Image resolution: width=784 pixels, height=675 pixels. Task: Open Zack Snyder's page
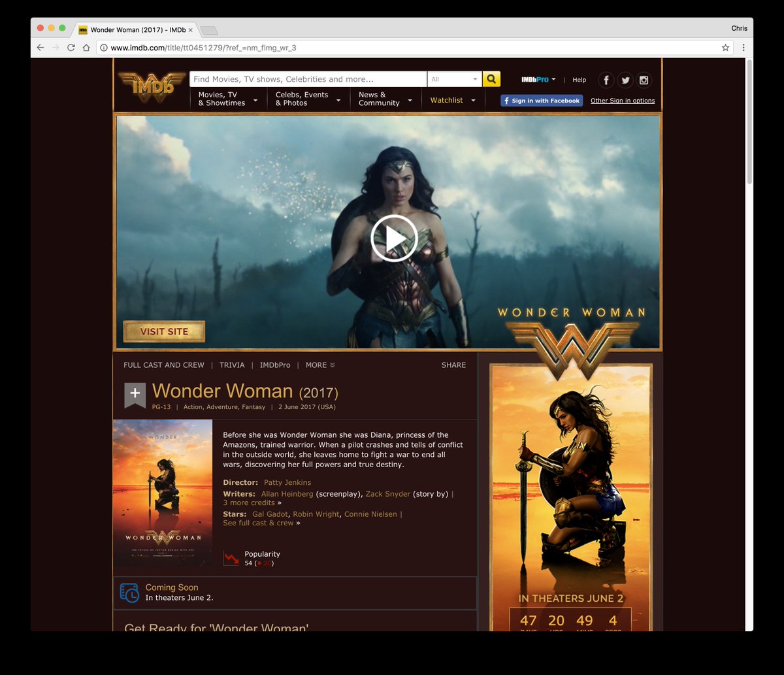pyautogui.click(x=388, y=494)
